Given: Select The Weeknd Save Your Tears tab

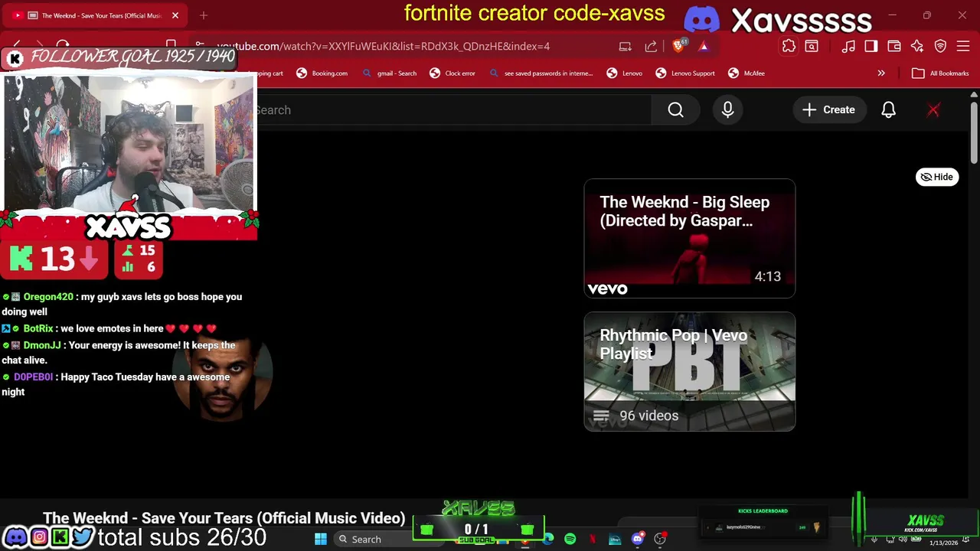Looking at the screenshot, I should (x=93, y=15).
